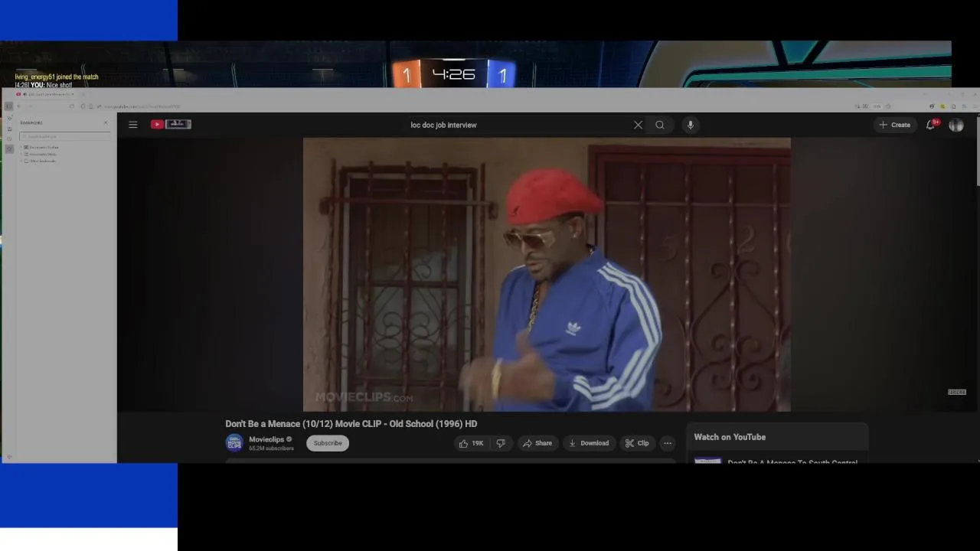Open the YouTube account avatar menu
The image size is (980, 551).
[956, 125]
